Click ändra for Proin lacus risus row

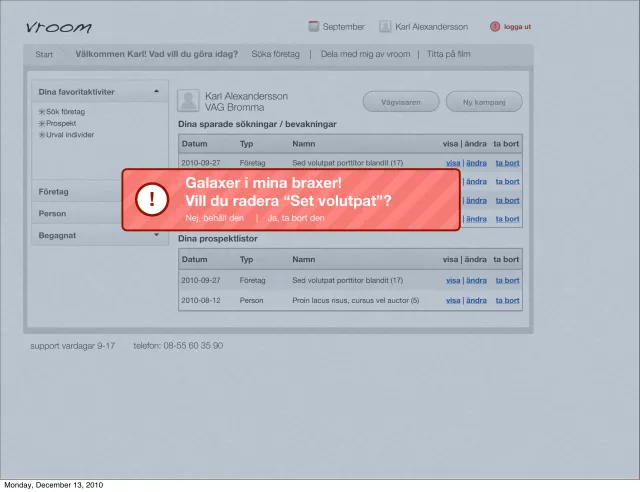click(476, 301)
